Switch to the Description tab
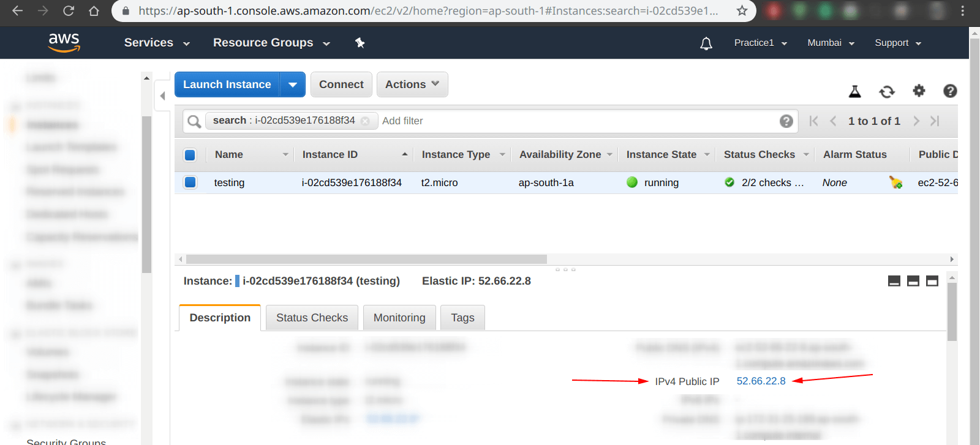The image size is (980, 445). pyautogui.click(x=220, y=318)
